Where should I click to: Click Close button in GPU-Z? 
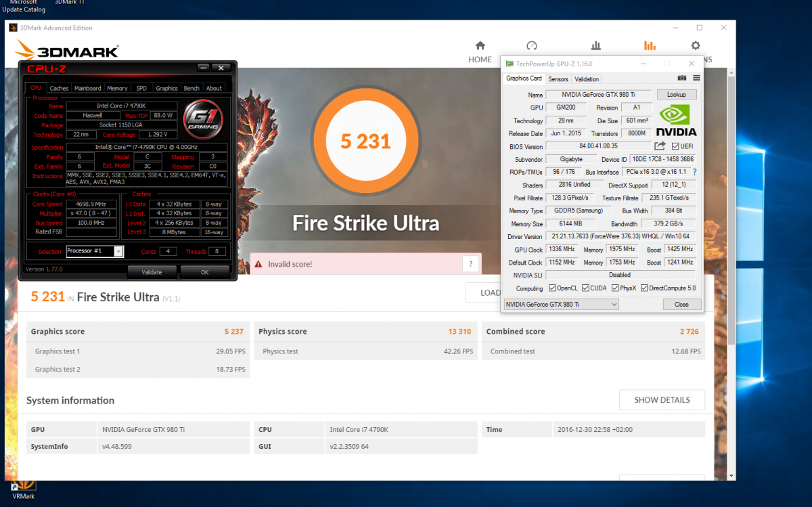(x=681, y=305)
